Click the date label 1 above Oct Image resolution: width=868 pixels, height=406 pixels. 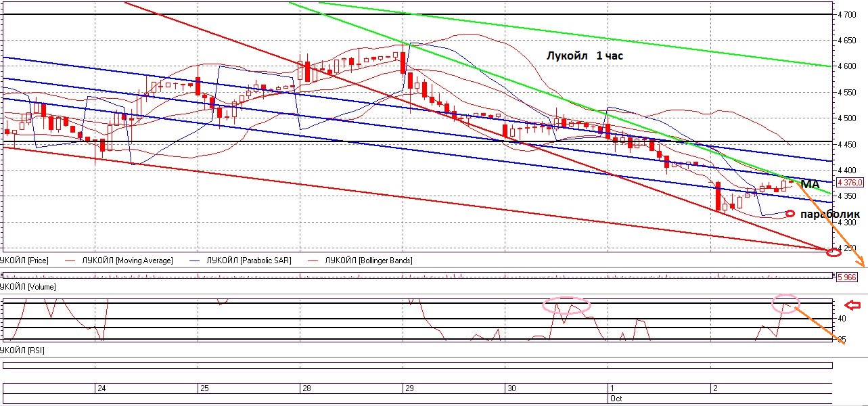(612, 388)
